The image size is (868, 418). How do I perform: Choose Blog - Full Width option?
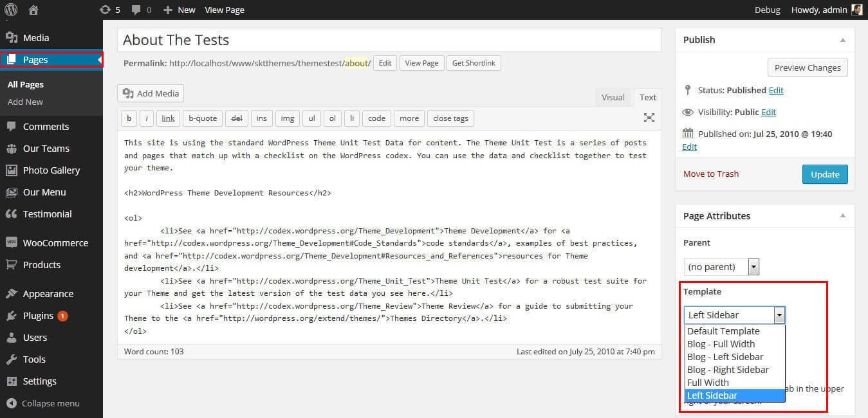(734, 344)
